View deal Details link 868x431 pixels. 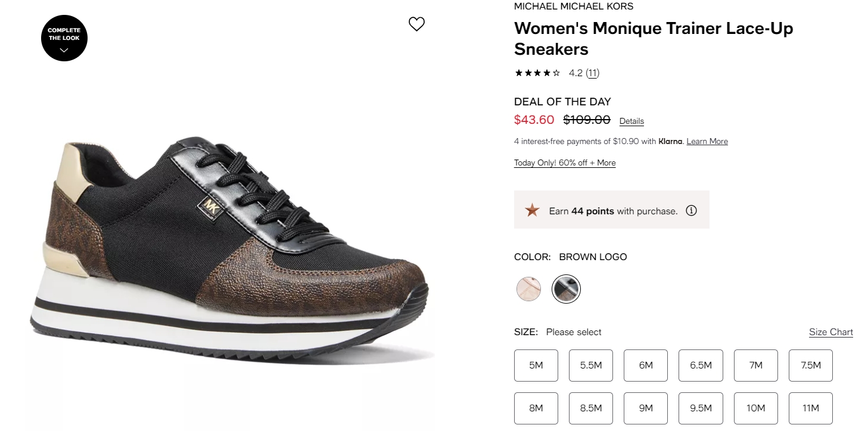(x=631, y=121)
